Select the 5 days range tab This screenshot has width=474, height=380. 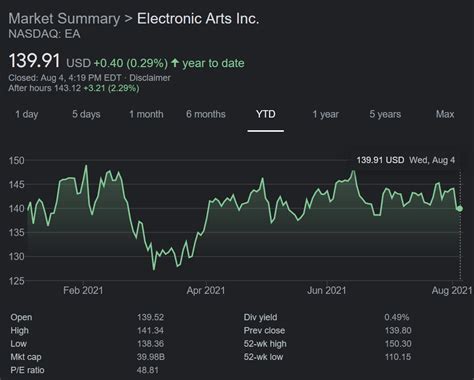86,114
